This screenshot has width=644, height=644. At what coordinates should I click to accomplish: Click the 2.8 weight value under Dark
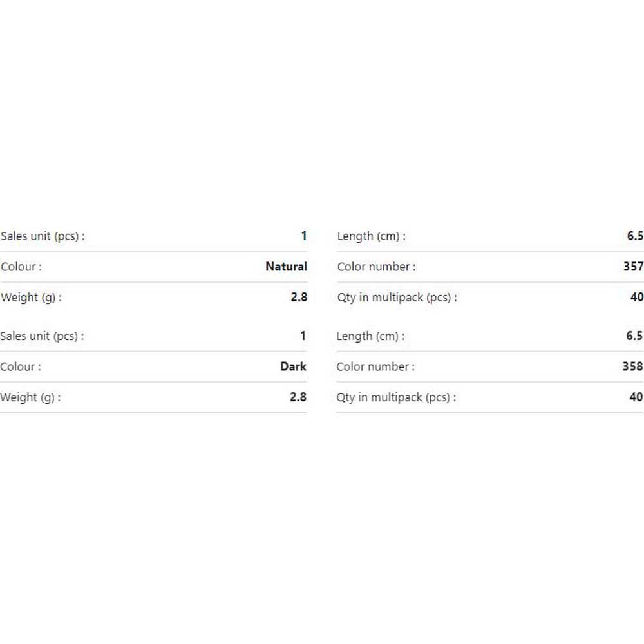[x=298, y=397]
